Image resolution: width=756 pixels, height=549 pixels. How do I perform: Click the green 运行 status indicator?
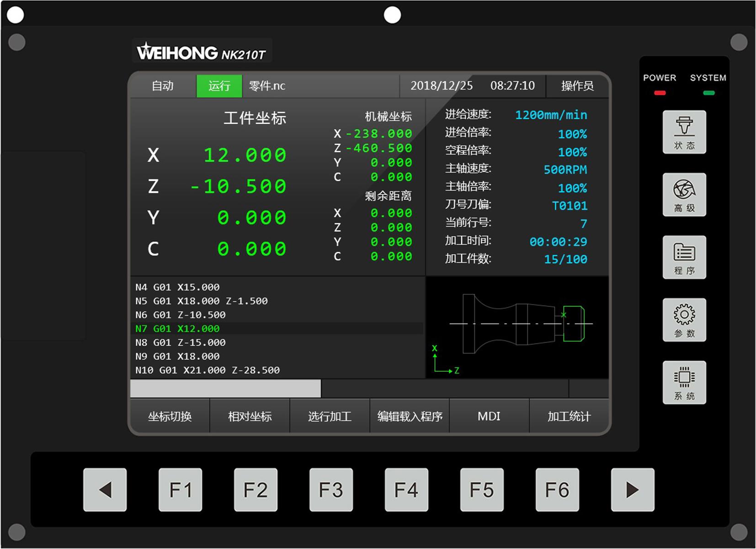click(x=219, y=86)
